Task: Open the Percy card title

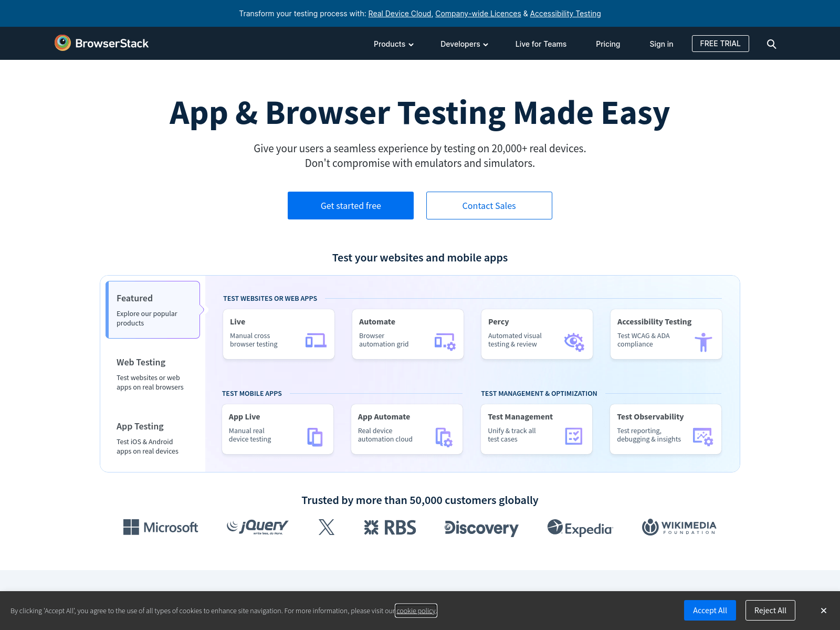Action: [x=498, y=322]
